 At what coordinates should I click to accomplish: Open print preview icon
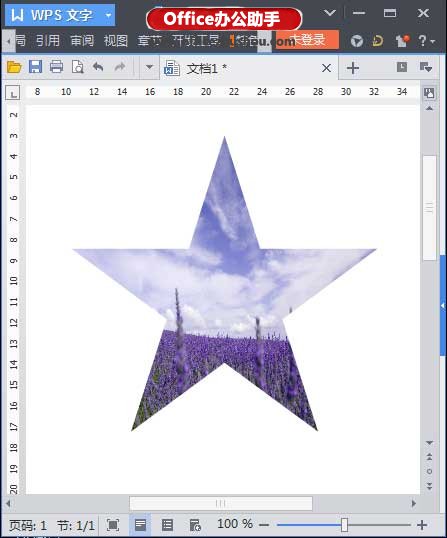point(78,67)
